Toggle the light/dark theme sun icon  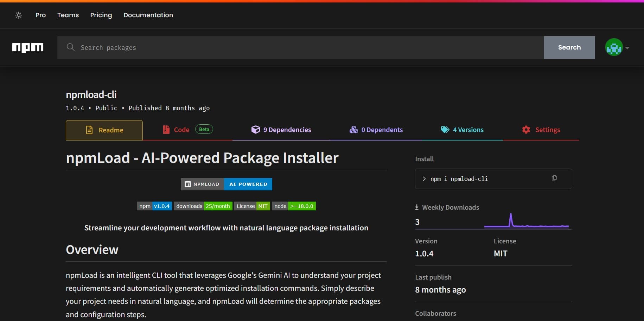pos(19,15)
